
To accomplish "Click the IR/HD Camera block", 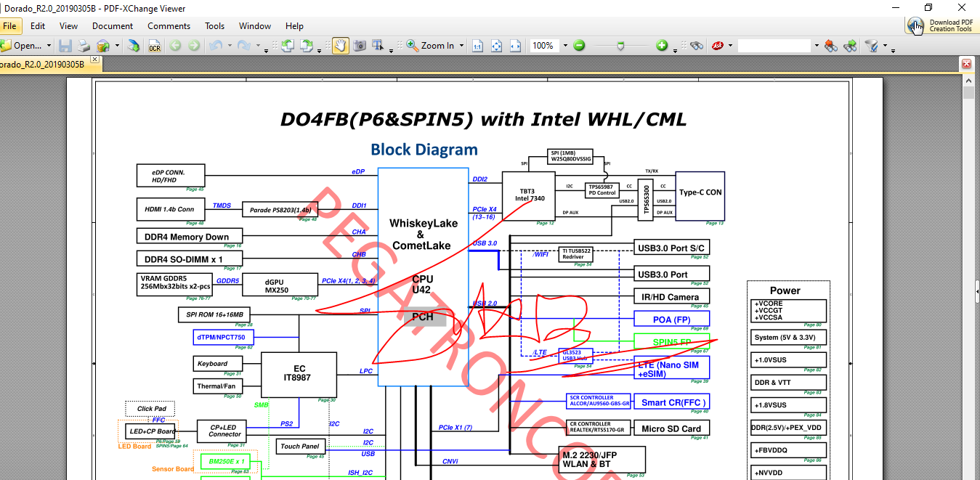I will 671,296.
